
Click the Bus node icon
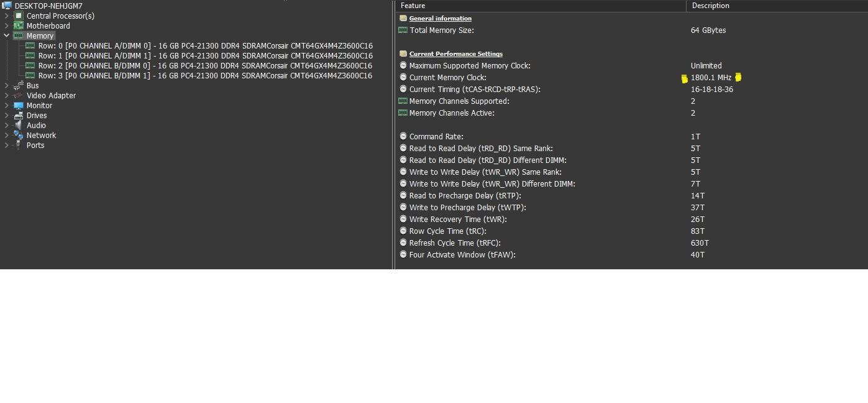point(19,86)
